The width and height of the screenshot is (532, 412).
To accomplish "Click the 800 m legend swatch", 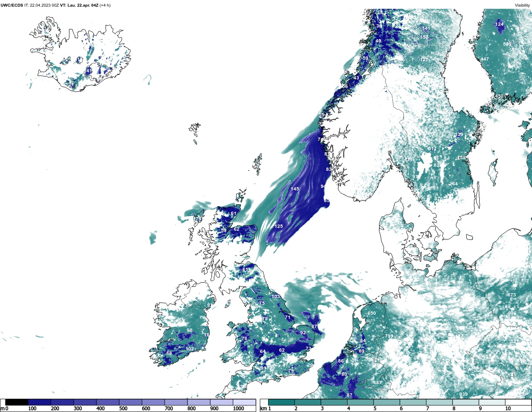I will pos(199,402).
